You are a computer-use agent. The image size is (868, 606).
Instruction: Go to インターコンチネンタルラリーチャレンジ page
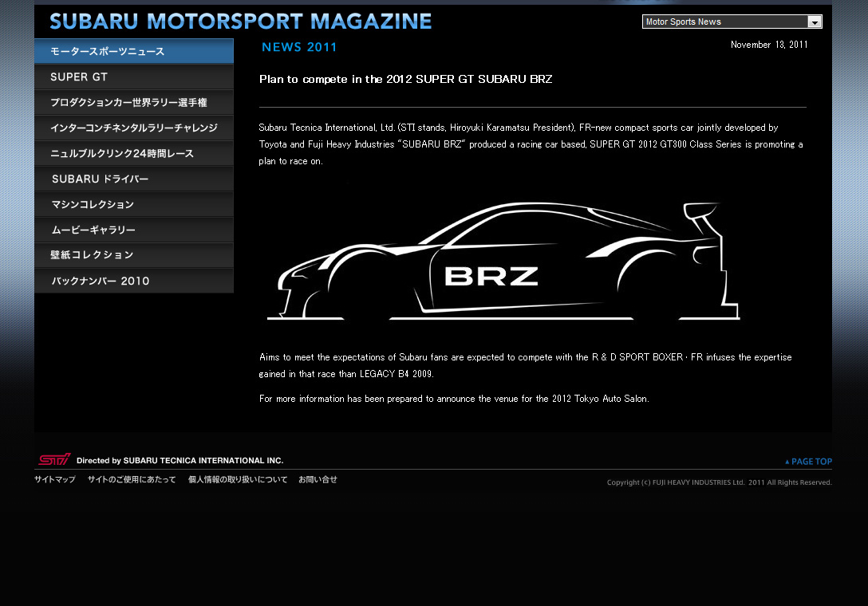134,128
